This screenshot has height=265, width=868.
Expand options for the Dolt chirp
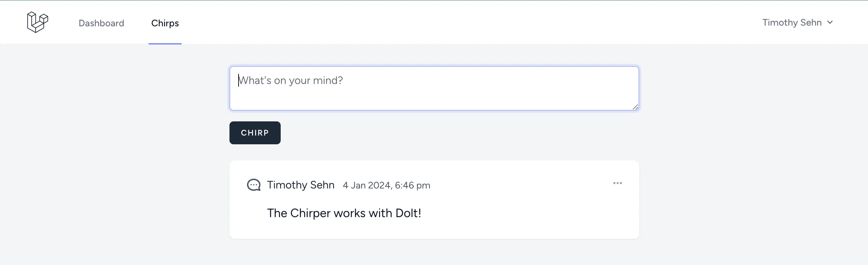[618, 183]
